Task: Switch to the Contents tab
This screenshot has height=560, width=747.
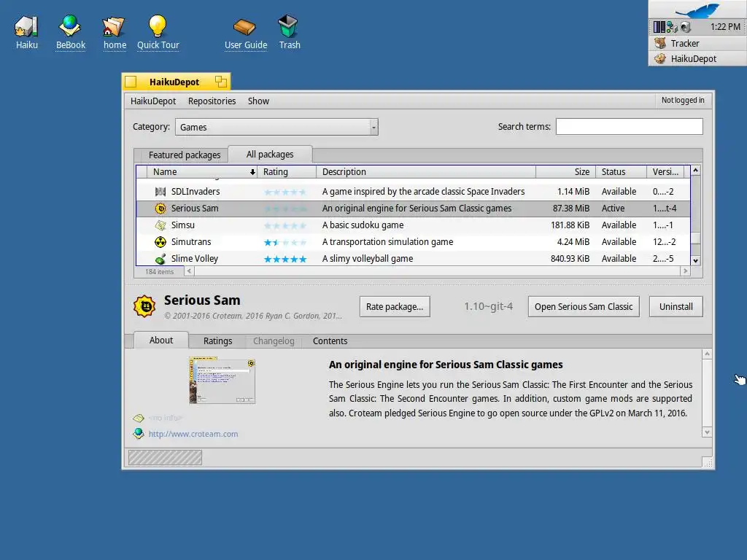Action: 330,341
